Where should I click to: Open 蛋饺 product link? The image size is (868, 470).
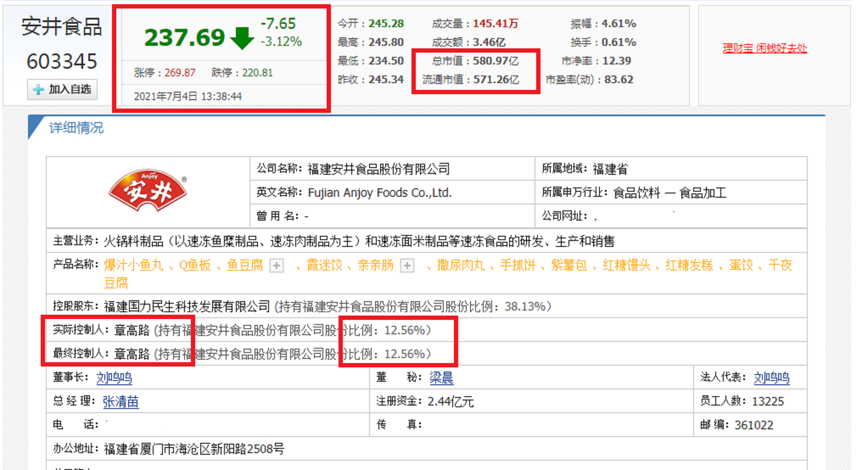click(x=741, y=265)
